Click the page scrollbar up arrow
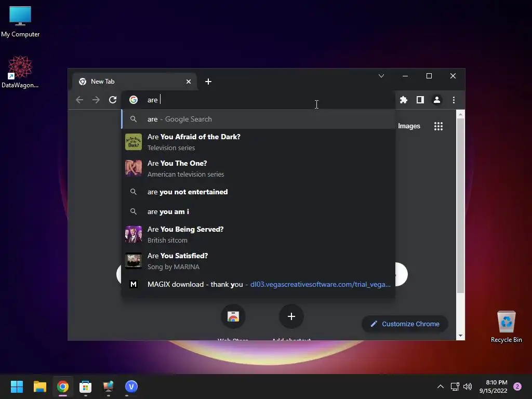The height and width of the screenshot is (399, 532). (x=460, y=115)
